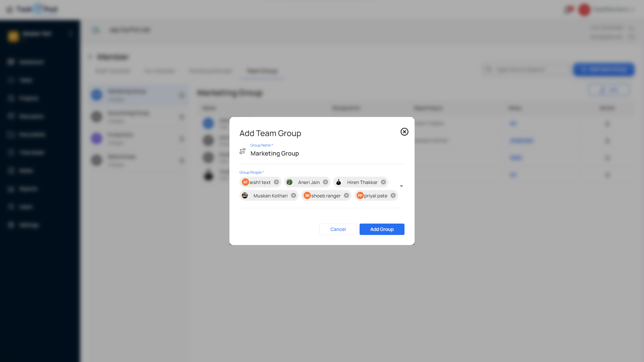The width and height of the screenshot is (644, 362).
Task: Close the Add Team Group dialog
Action: click(x=404, y=132)
